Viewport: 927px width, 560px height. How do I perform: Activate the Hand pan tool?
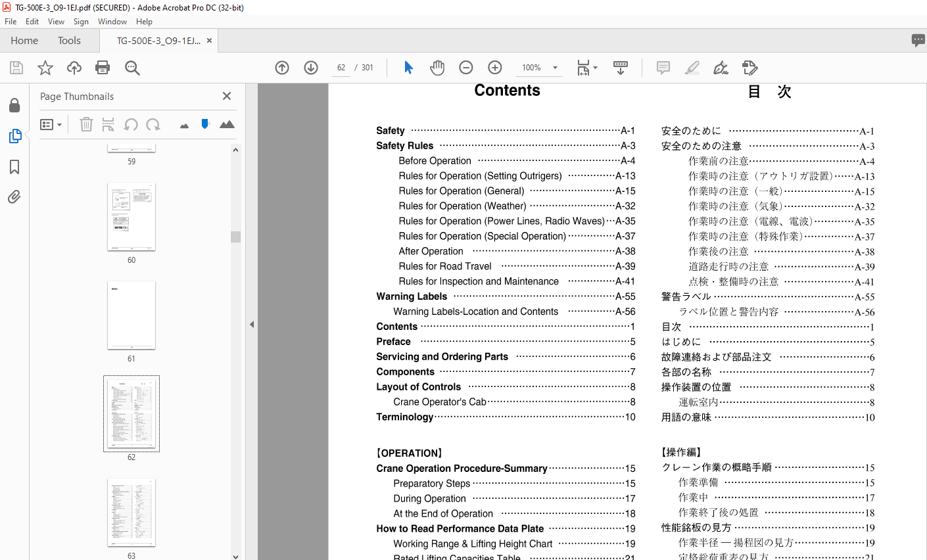437,68
